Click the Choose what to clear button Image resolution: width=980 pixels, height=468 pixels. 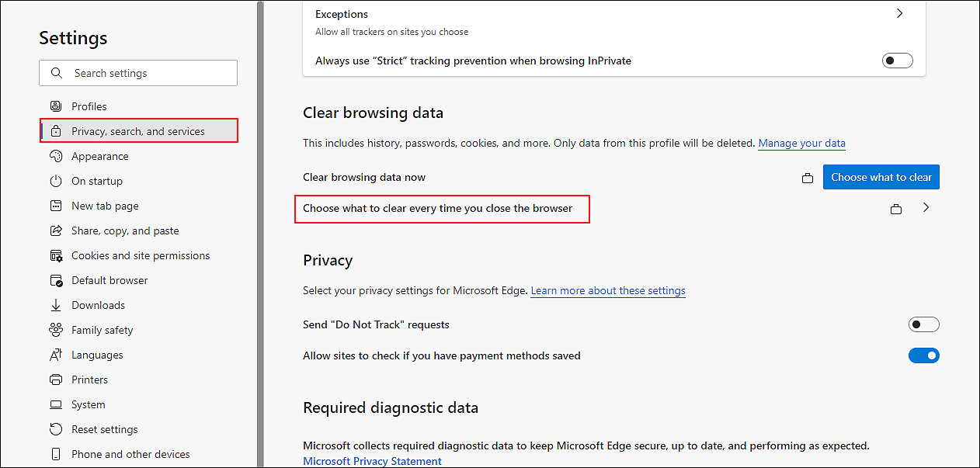[881, 177]
